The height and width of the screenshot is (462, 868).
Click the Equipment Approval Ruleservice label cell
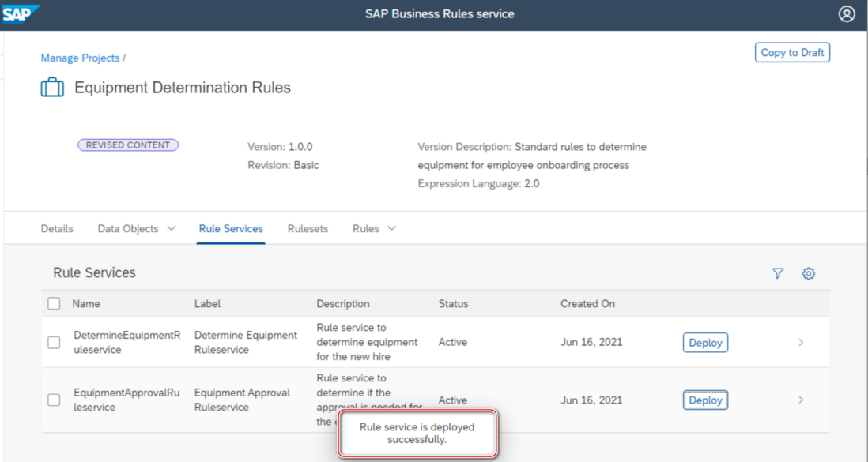tap(242, 400)
